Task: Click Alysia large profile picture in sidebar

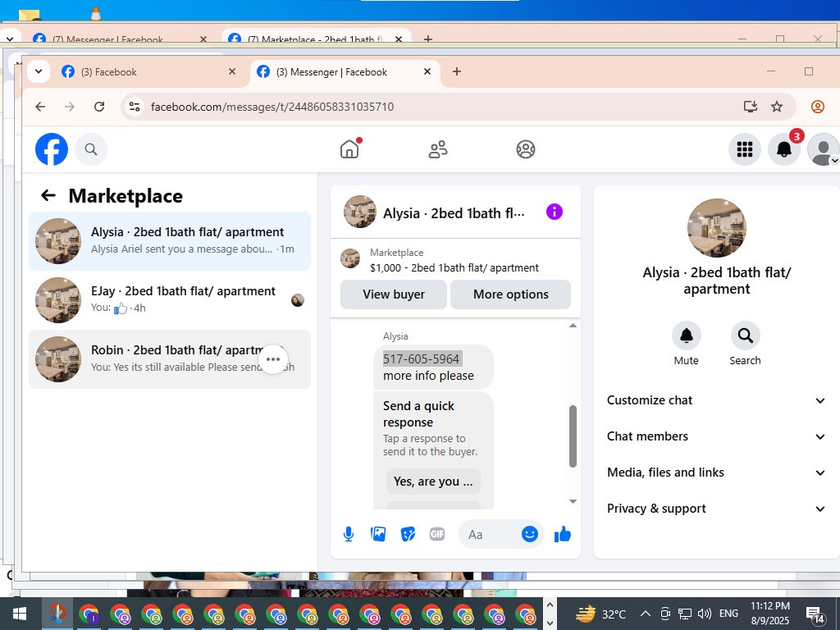Action: (x=716, y=228)
